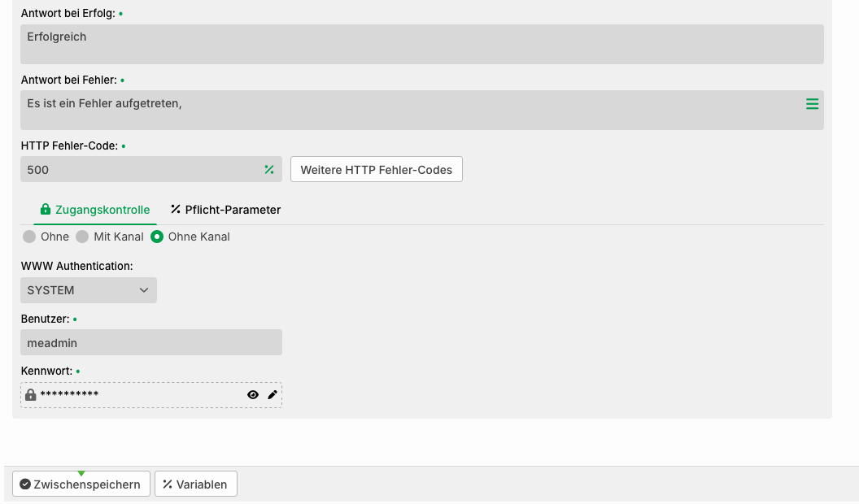The width and height of the screenshot is (859, 504).
Task: Open the Variablen button
Action: [195, 484]
